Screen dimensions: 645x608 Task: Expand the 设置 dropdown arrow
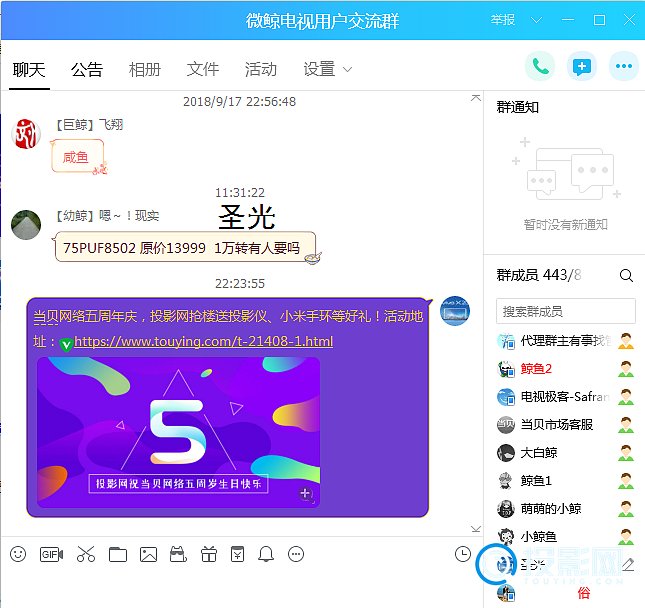coord(348,69)
